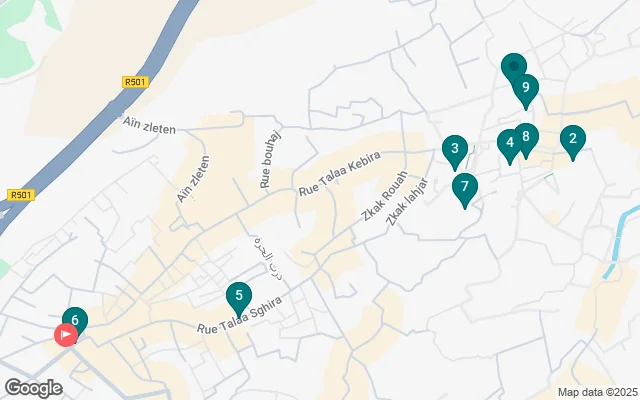Click the lower R501 road badge
The width and height of the screenshot is (640, 400).
click(21, 195)
